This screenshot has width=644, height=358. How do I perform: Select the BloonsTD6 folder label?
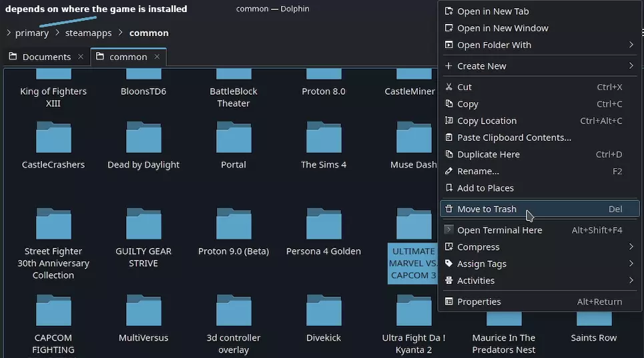pos(143,92)
